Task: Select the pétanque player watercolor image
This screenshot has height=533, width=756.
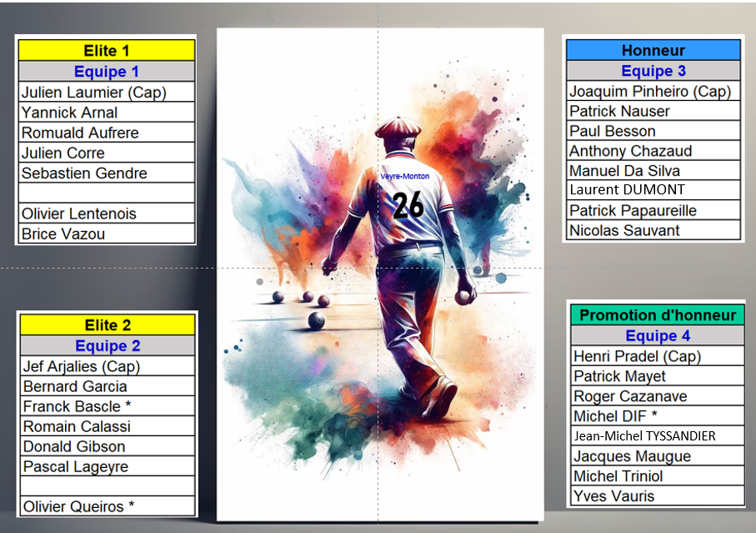Action: coord(380,275)
